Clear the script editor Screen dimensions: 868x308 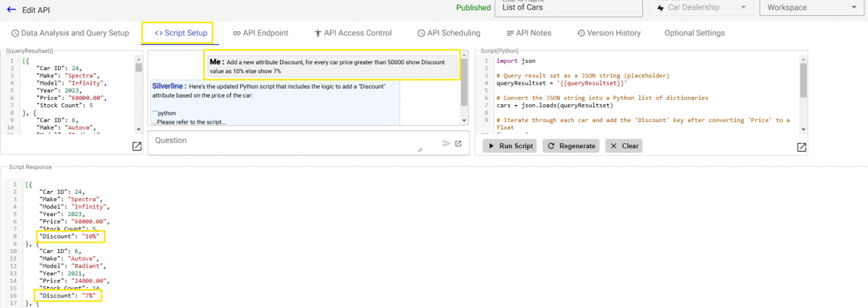point(624,146)
